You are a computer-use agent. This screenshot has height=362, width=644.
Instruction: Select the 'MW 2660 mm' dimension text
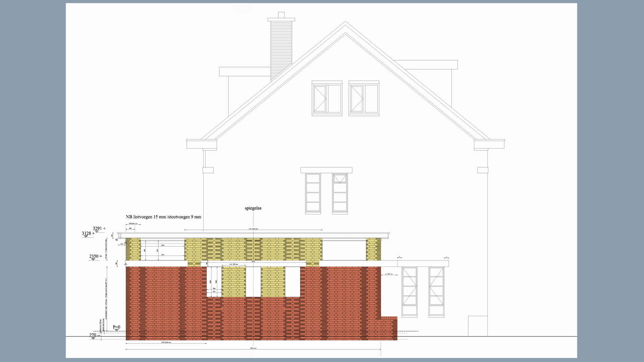pos(166,343)
